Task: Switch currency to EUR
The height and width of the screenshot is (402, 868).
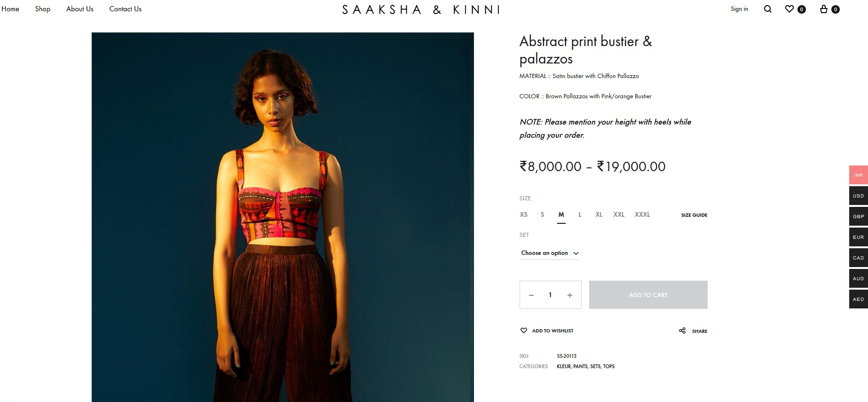Action: coord(858,237)
